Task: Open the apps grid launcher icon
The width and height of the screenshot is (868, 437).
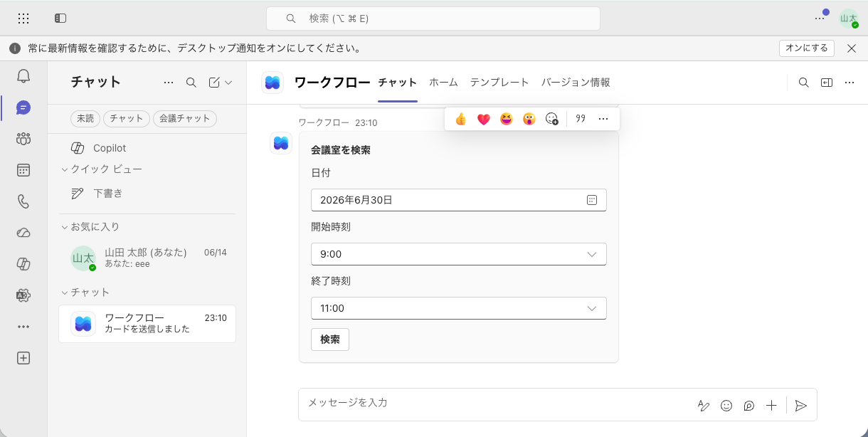Action: coord(23,19)
